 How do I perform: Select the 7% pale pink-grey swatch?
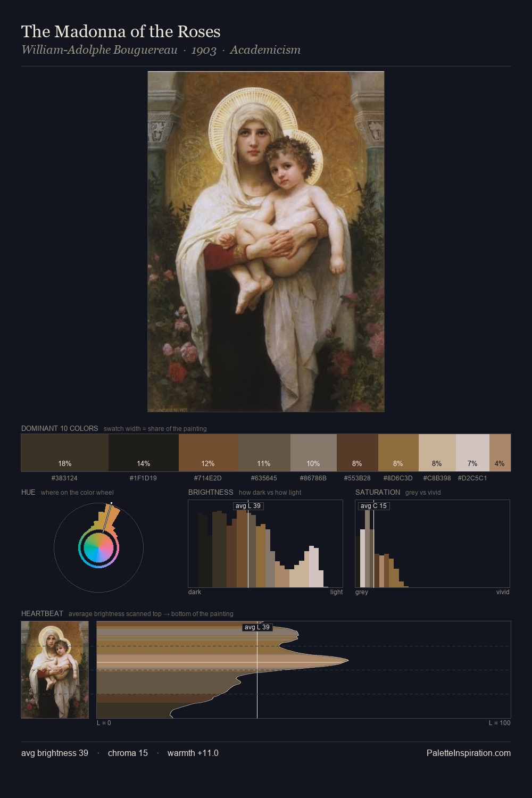tap(472, 453)
